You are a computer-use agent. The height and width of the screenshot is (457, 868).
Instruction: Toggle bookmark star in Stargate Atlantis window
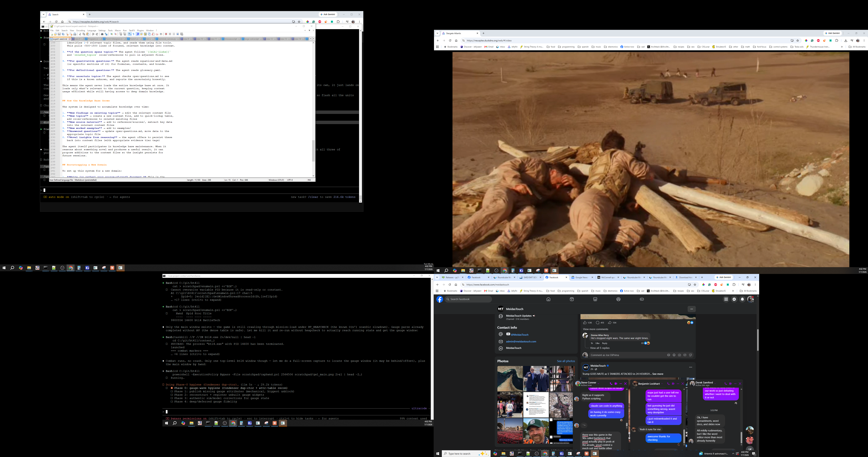click(798, 41)
